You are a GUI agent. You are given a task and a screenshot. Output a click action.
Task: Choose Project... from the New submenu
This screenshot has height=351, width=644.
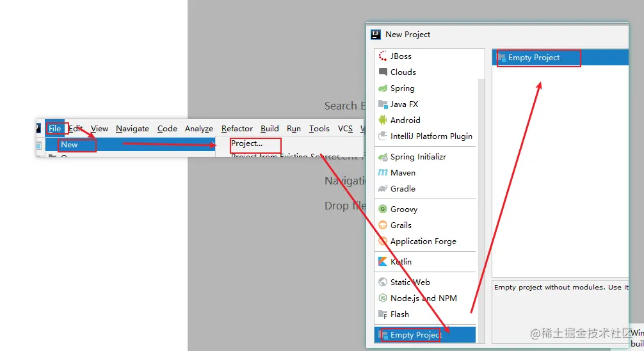(246, 143)
